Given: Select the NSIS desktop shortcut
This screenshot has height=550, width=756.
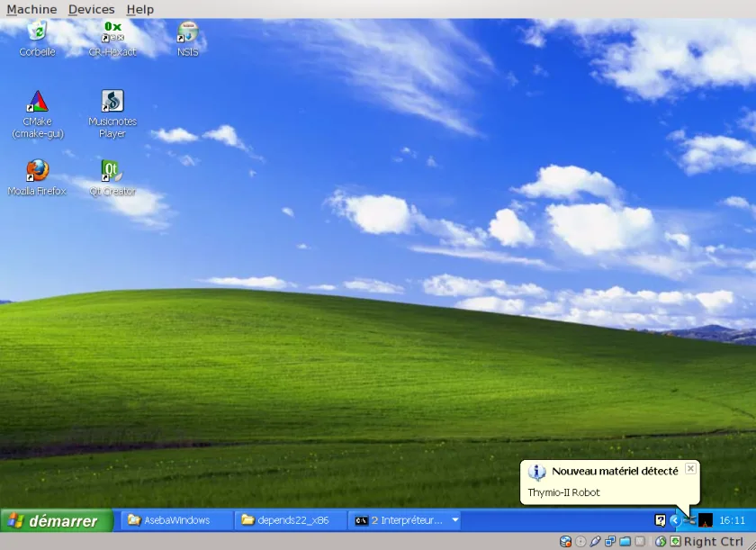Looking at the screenshot, I should click(x=187, y=39).
